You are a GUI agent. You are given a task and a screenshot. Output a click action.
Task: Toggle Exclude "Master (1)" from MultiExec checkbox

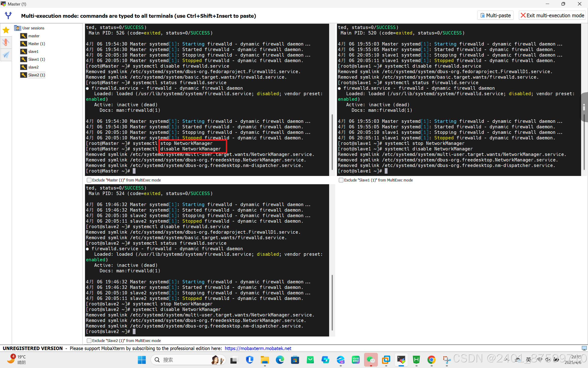(89, 180)
